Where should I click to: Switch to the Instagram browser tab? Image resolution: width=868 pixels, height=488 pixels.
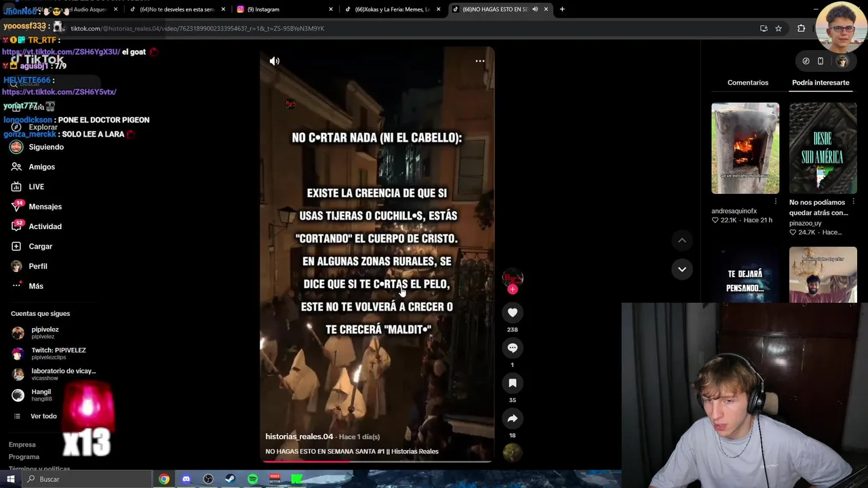285,9
